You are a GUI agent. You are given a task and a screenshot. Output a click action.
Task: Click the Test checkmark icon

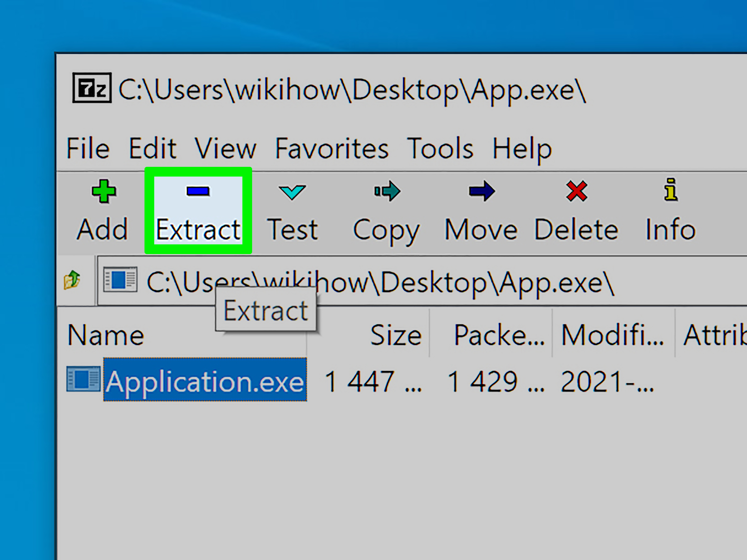(292, 192)
